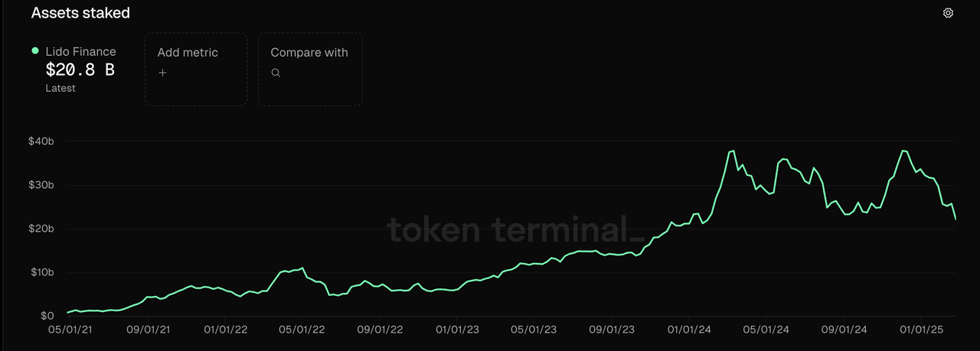Click the $10b label on the y-axis
This screenshot has width=980, height=351.
(x=41, y=273)
